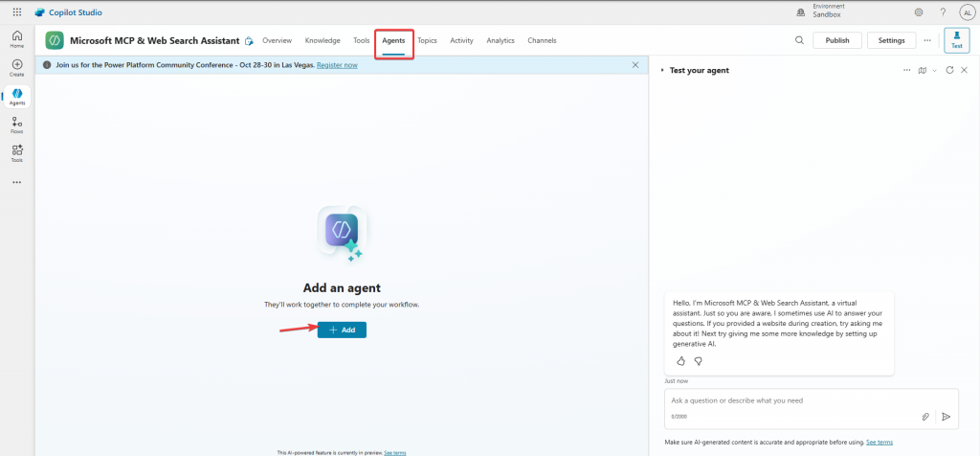Open the activity map icon

[922, 70]
